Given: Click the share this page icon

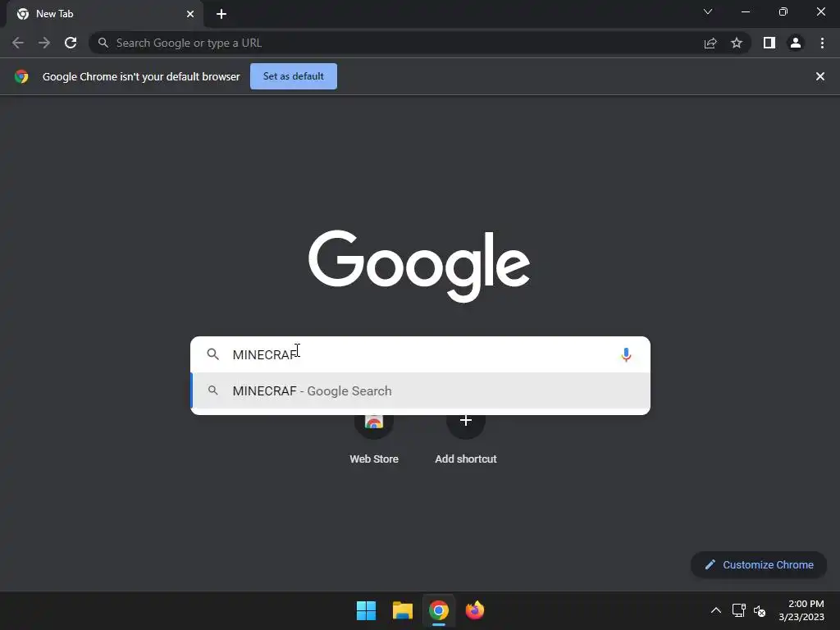Looking at the screenshot, I should pos(710,43).
